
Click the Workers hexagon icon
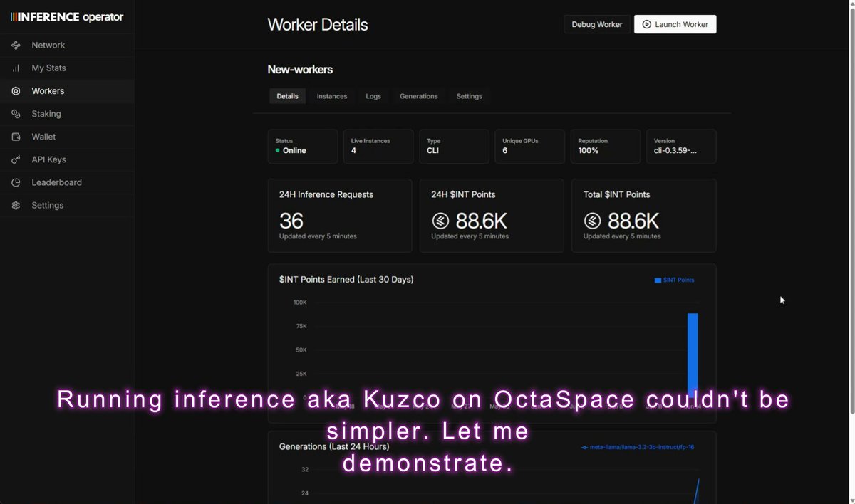click(16, 91)
